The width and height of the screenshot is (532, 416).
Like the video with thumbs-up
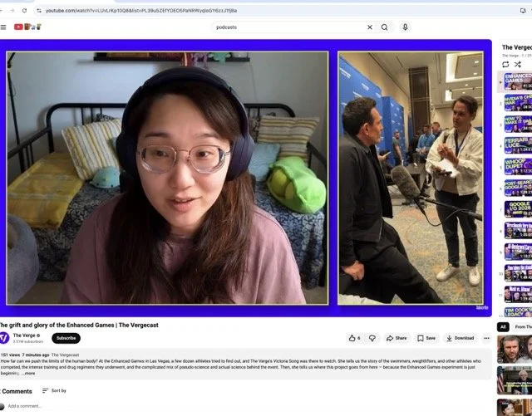355,338
